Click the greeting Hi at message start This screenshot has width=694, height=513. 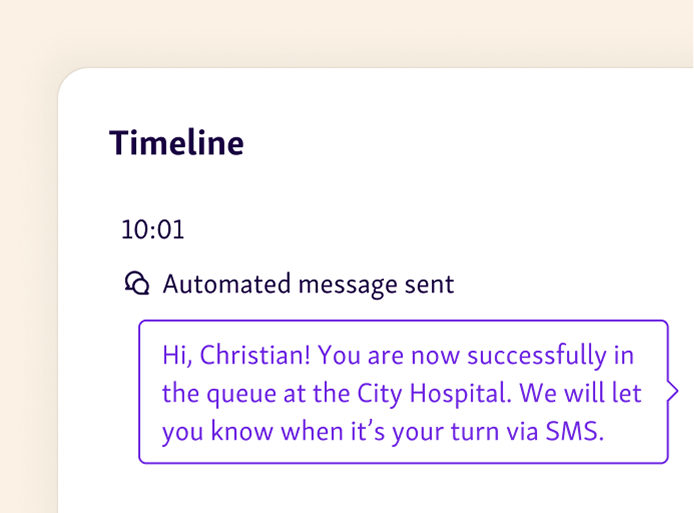pyautogui.click(x=175, y=355)
